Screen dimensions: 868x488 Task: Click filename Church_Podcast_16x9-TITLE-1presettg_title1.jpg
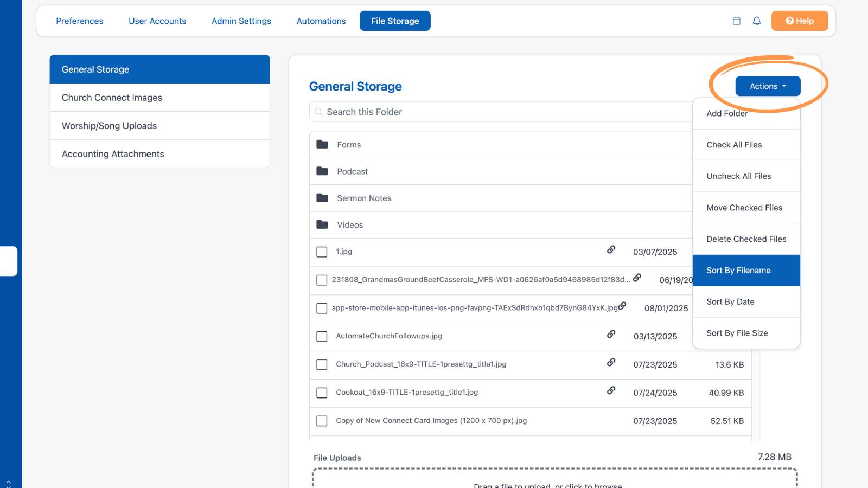(421, 364)
